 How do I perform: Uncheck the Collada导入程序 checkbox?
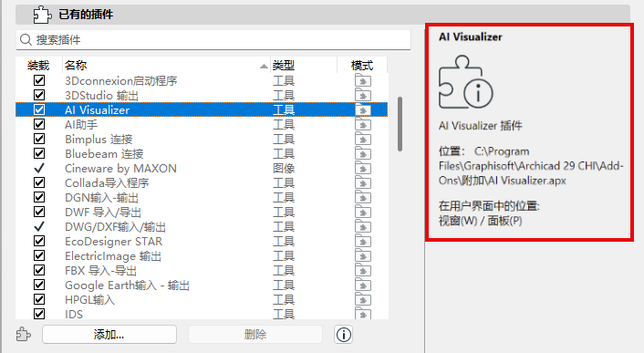(39, 182)
